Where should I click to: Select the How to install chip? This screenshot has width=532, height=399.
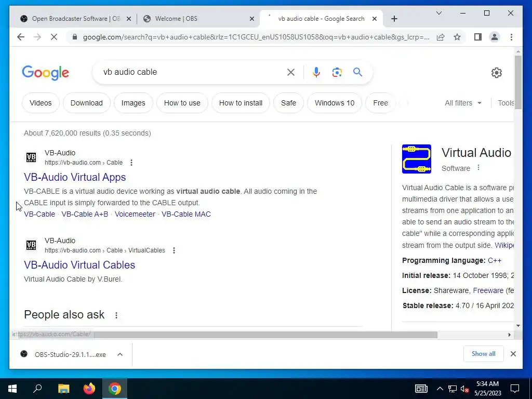(241, 103)
